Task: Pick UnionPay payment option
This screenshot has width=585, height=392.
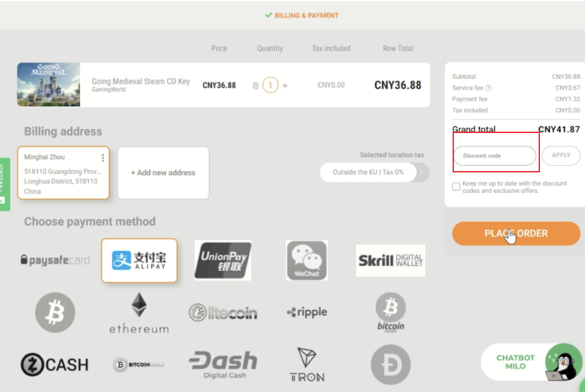Action: tap(223, 260)
